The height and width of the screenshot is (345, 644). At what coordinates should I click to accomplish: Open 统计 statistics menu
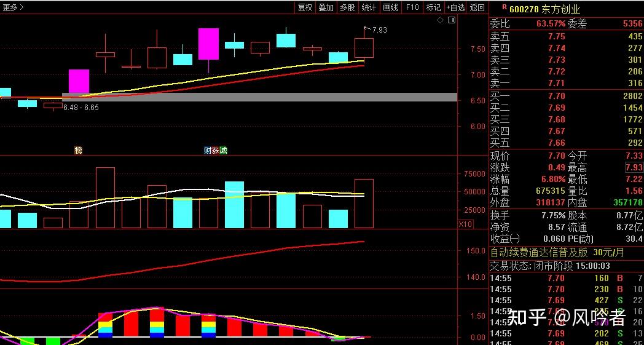[x=369, y=7]
